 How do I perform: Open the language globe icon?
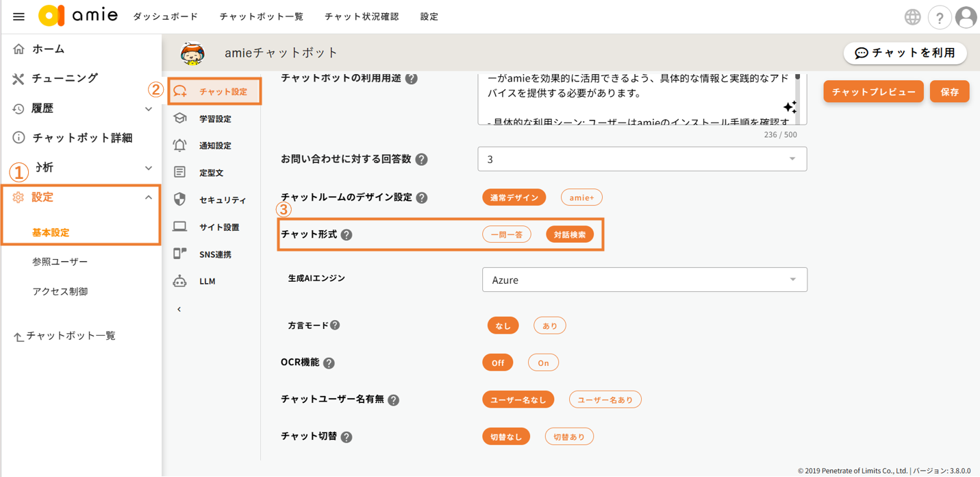pos(912,17)
